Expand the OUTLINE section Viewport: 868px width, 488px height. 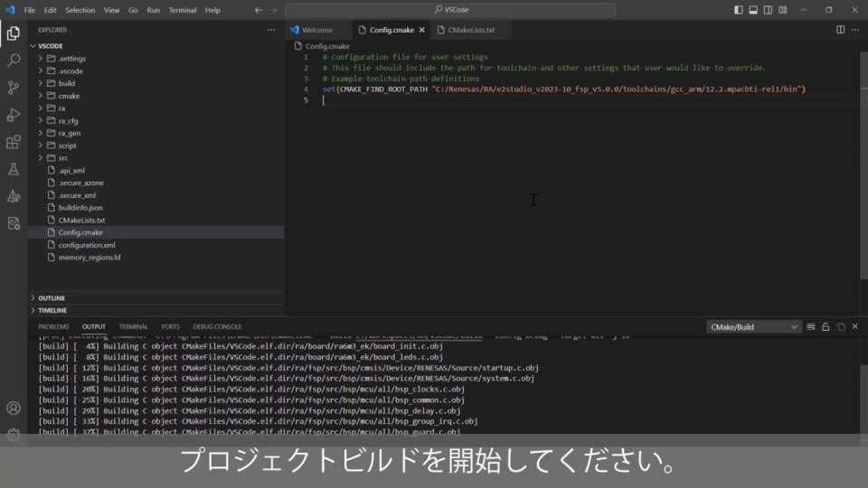tap(52, 297)
